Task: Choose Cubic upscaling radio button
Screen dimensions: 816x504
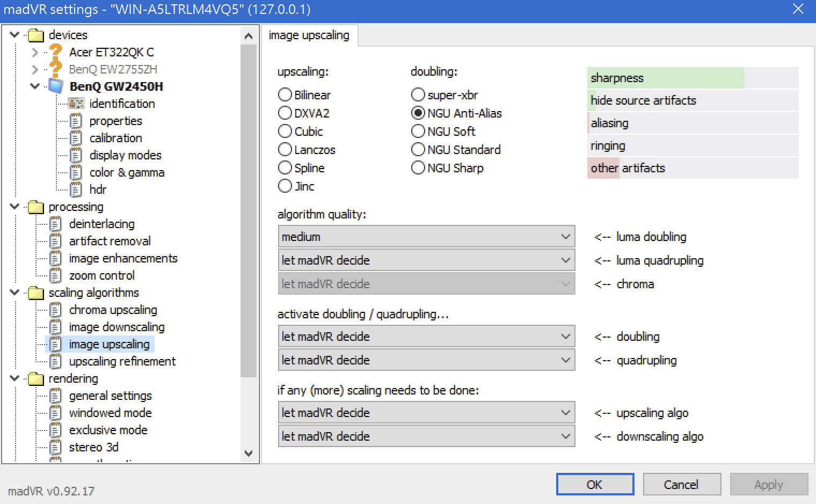Action: (285, 131)
